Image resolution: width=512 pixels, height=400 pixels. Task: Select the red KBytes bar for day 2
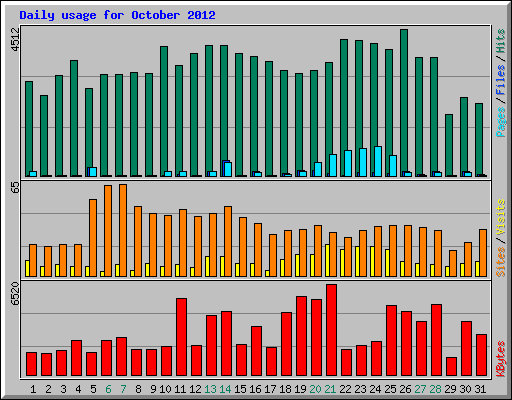tap(47, 364)
